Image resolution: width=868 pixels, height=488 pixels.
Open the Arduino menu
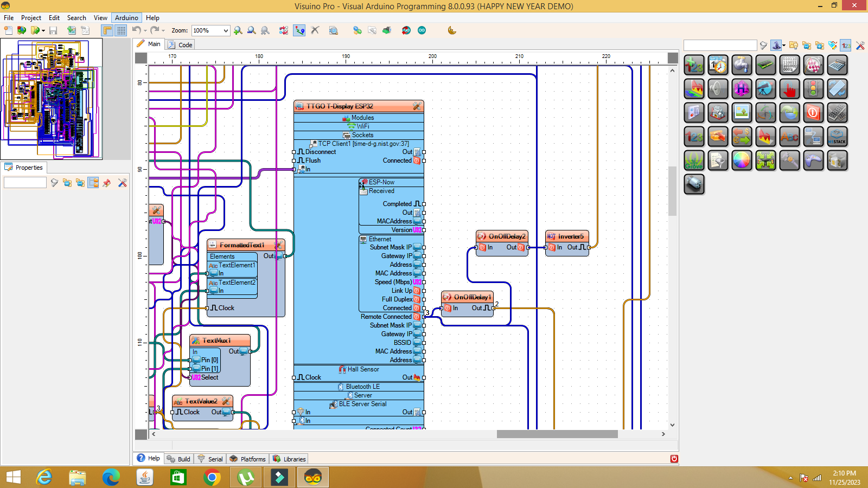(x=126, y=17)
